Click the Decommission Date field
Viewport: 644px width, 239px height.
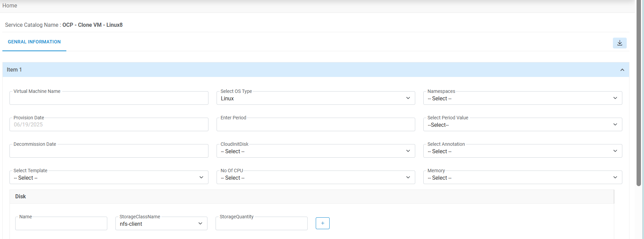[x=109, y=151]
